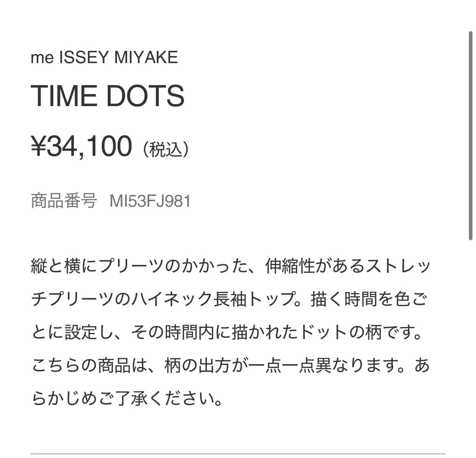Click the word MIYAKE in the brand name

(146, 57)
